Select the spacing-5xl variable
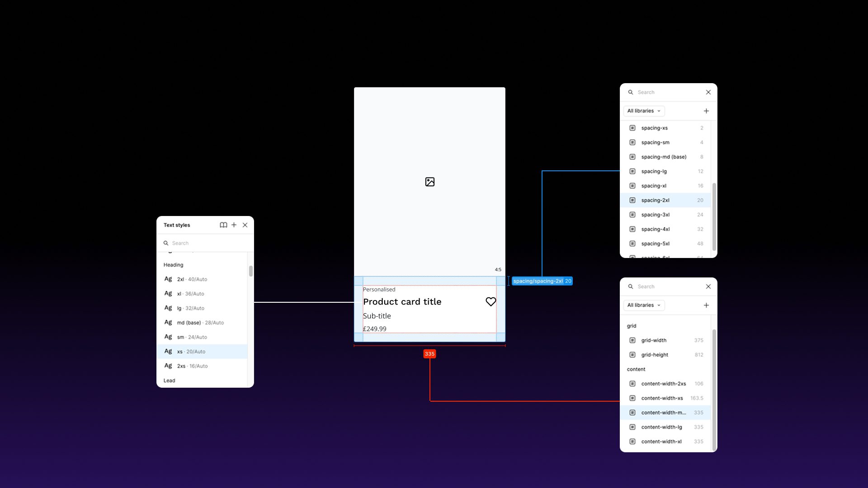 click(665, 244)
